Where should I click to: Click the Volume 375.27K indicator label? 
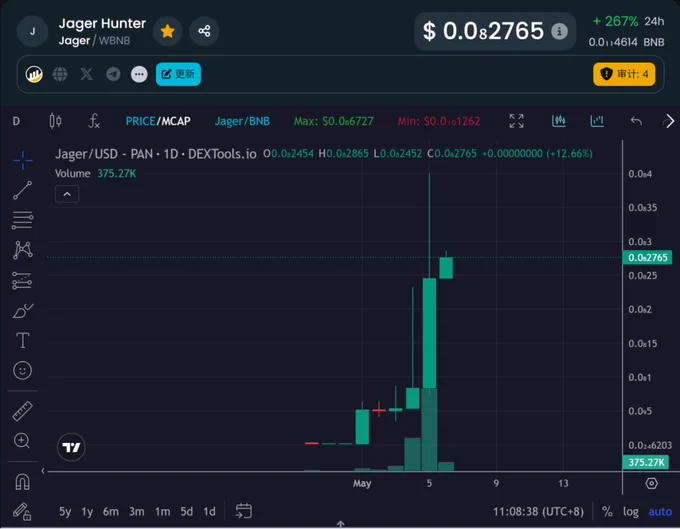coord(95,173)
